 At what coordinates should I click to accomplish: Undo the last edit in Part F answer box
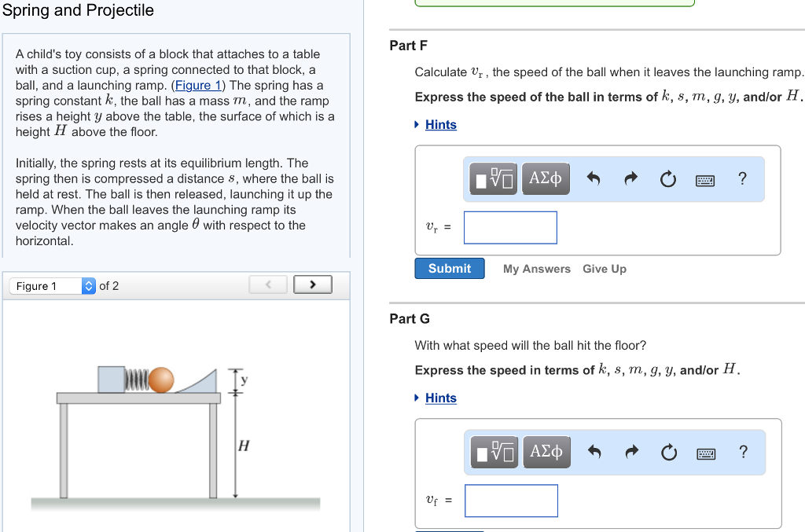point(593,178)
